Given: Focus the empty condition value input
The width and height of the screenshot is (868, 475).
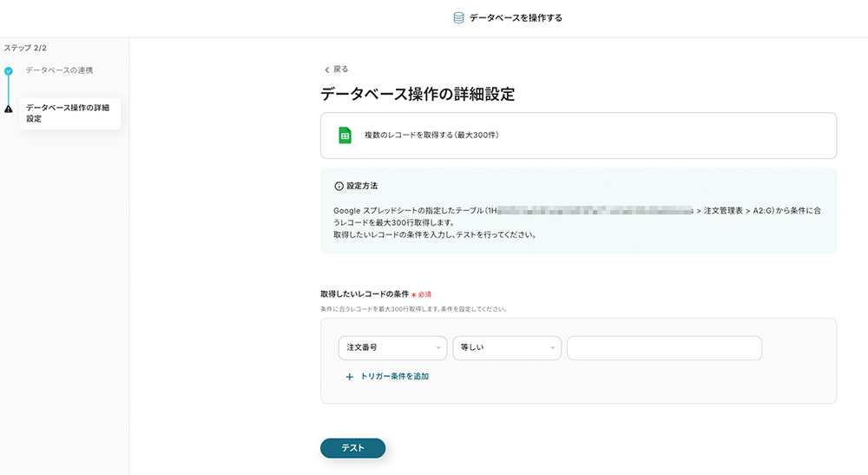Looking at the screenshot, I should [x=664, y=348].
